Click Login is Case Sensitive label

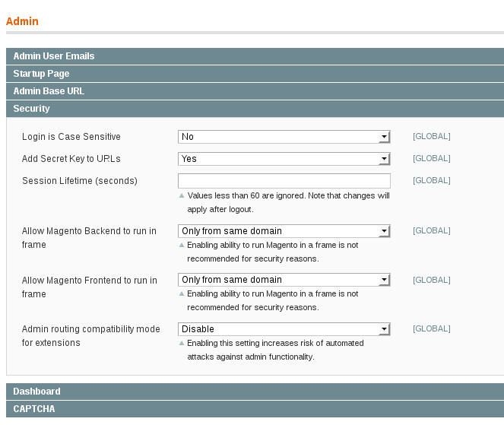coord(71,137)
